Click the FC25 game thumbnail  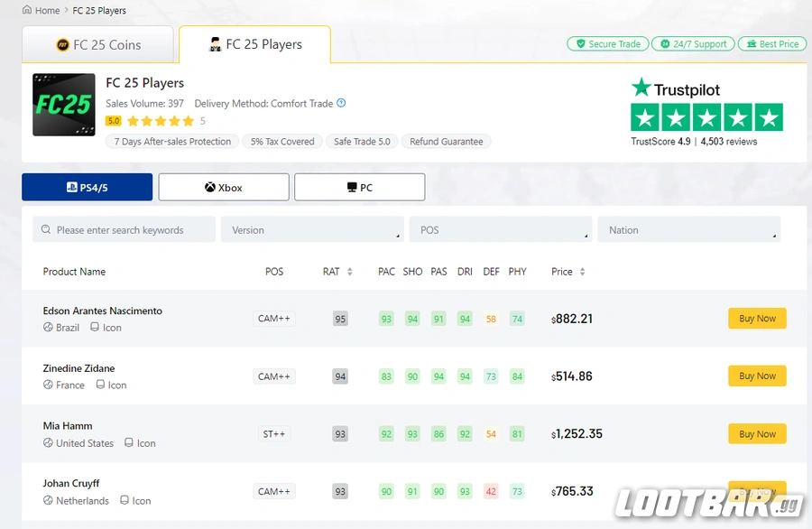pyautogui.click(x=64, y=105)
